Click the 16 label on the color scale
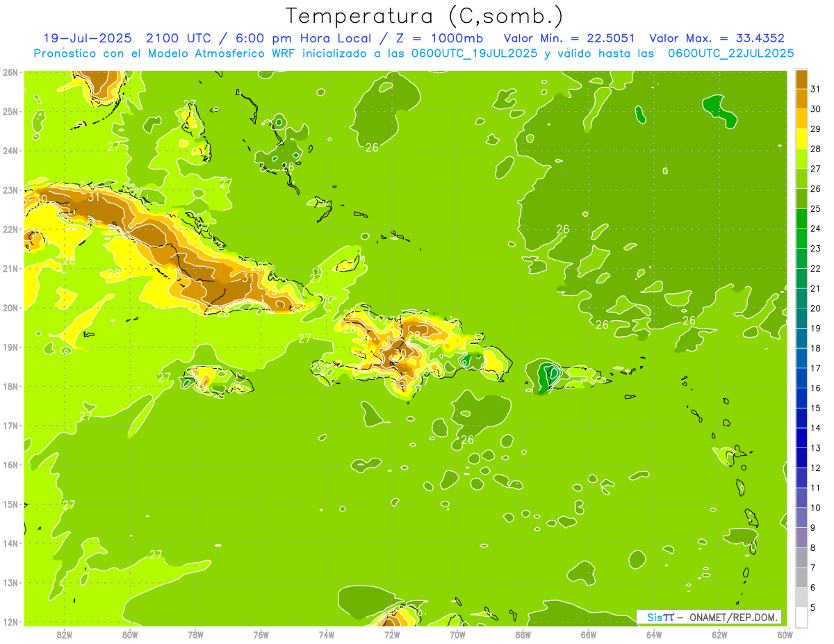This screenshot has height=644, width=834. click(x=815, y=388)
